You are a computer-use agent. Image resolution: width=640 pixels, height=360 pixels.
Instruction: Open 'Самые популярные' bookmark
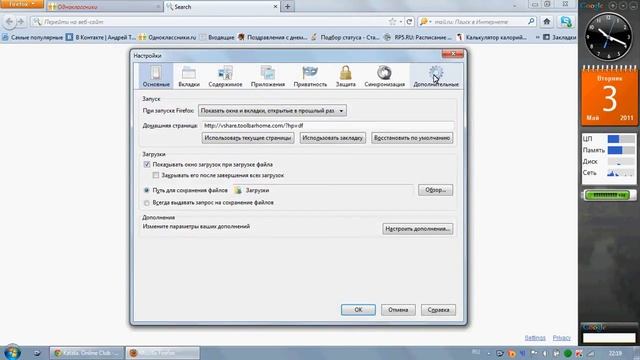click(33, 37)
